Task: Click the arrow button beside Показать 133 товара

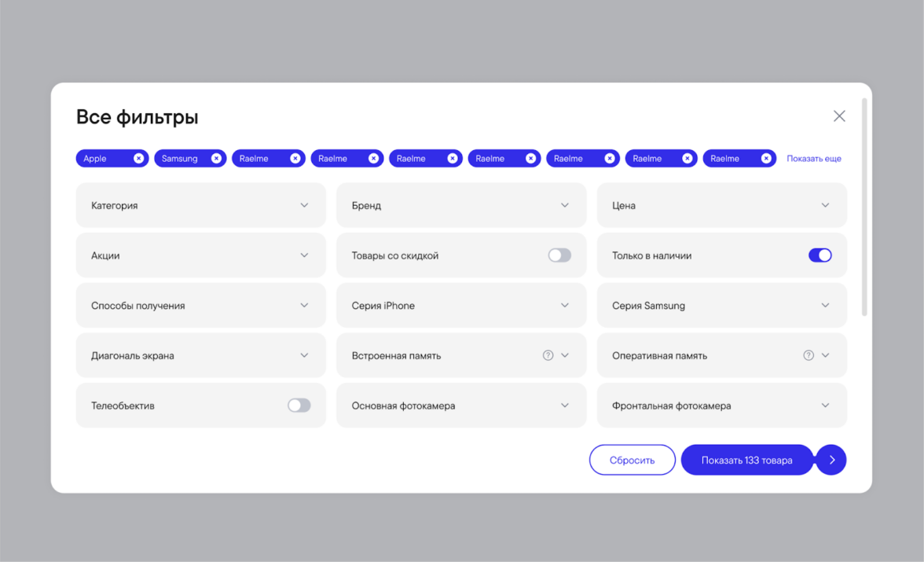Action: tap(831, 461)
